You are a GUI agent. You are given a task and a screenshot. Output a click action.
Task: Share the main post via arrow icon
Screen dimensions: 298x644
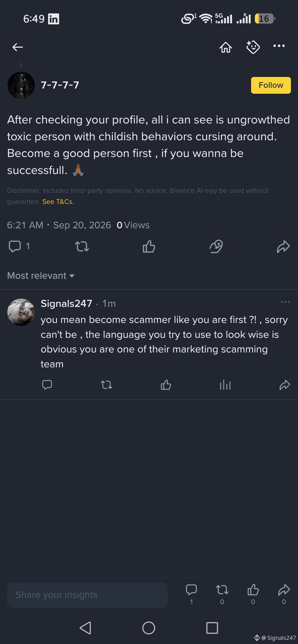(x=283, y=246)
